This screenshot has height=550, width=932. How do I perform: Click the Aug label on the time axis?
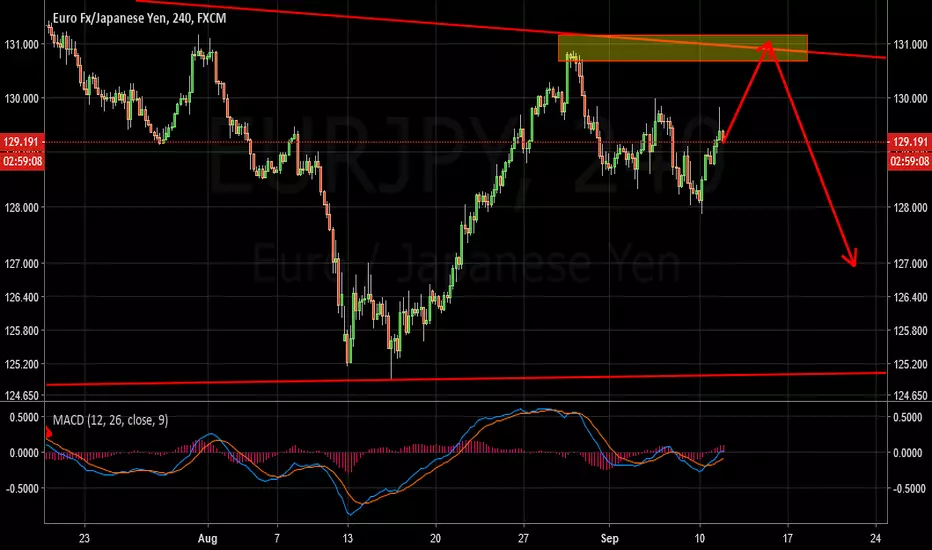tap(207, 539)
